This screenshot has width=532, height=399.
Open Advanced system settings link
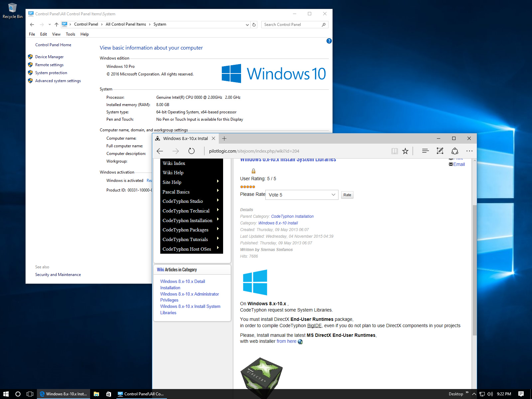pyautogui.click(x=58, y=81)
